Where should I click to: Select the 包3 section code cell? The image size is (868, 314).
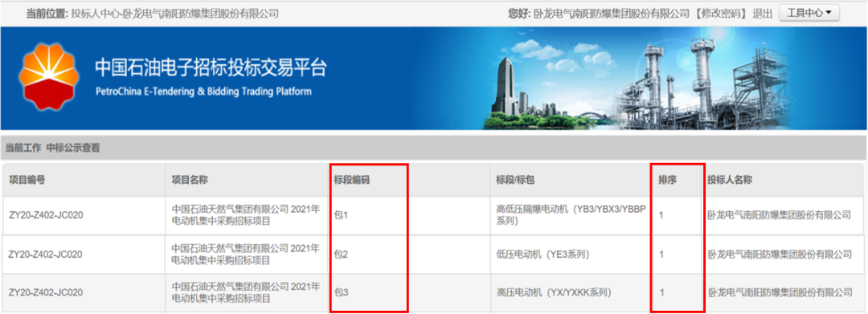(341, 292)
